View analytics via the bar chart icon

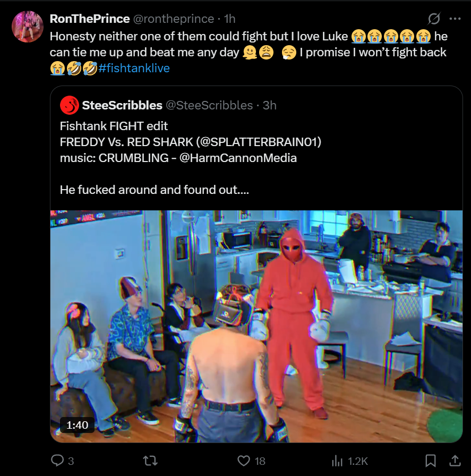coord(337,461)
